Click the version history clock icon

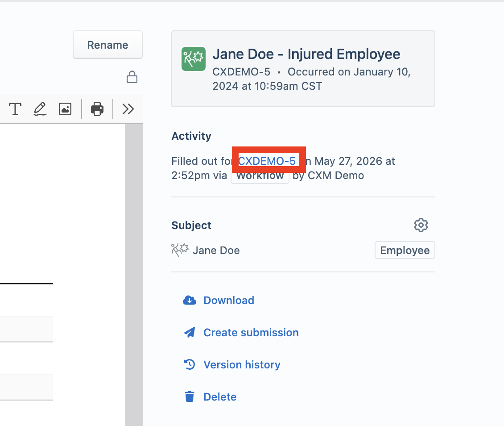tap(190, 364)
